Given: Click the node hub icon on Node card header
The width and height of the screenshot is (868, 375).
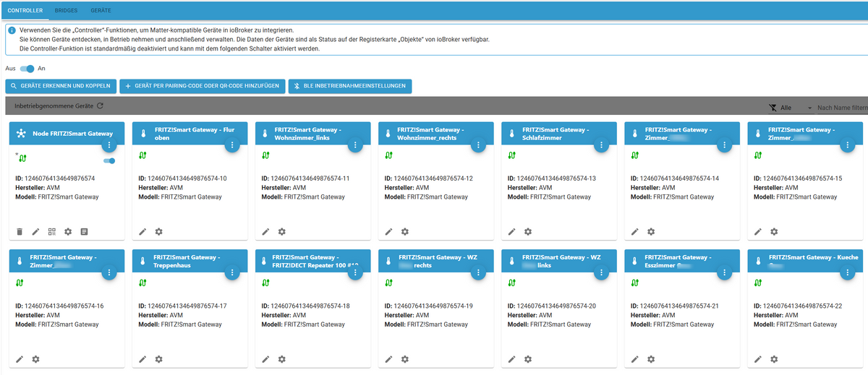Looking at the screenshot, I should click(x=20, y=134).
